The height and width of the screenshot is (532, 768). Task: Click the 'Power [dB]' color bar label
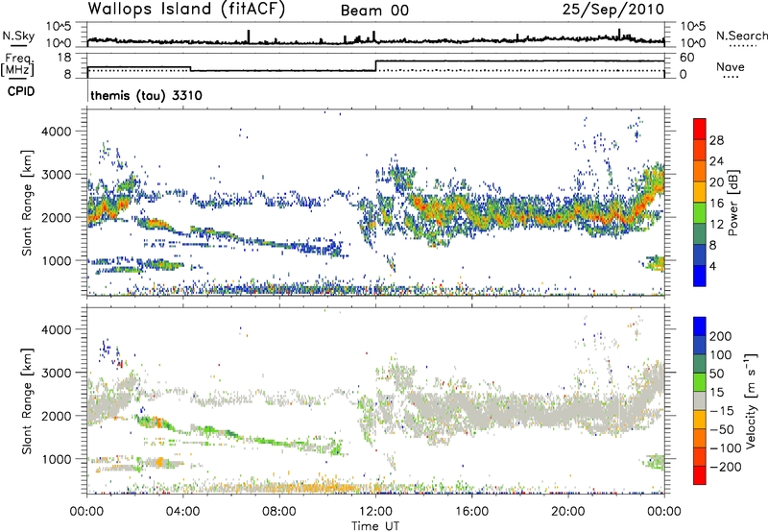coord(732,203)
